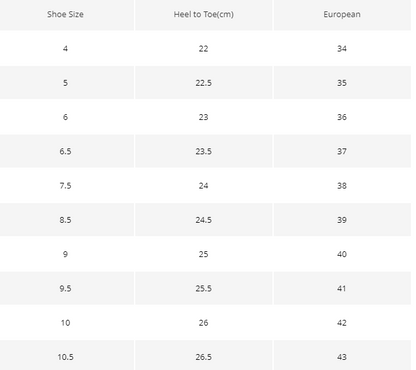416x370 pixels.
Task: Select shoe size 9.5 cell
Action: [65, 288]
